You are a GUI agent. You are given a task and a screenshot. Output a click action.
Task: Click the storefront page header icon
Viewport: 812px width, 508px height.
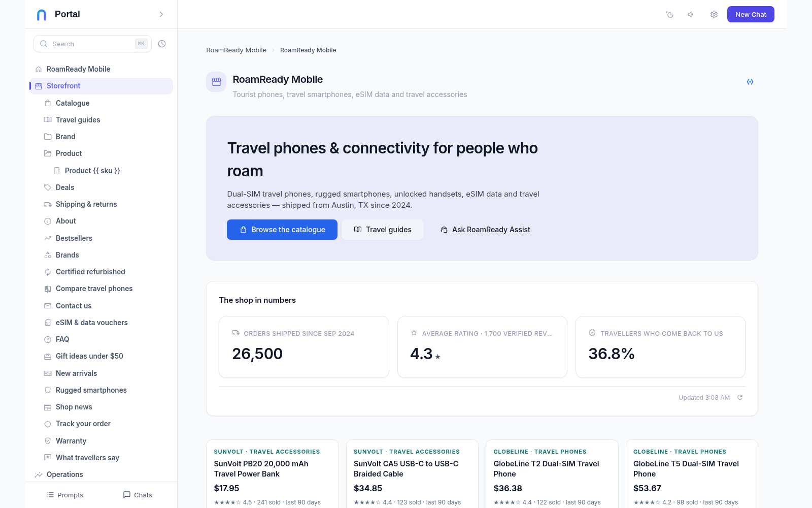click(x=216, y=82)
